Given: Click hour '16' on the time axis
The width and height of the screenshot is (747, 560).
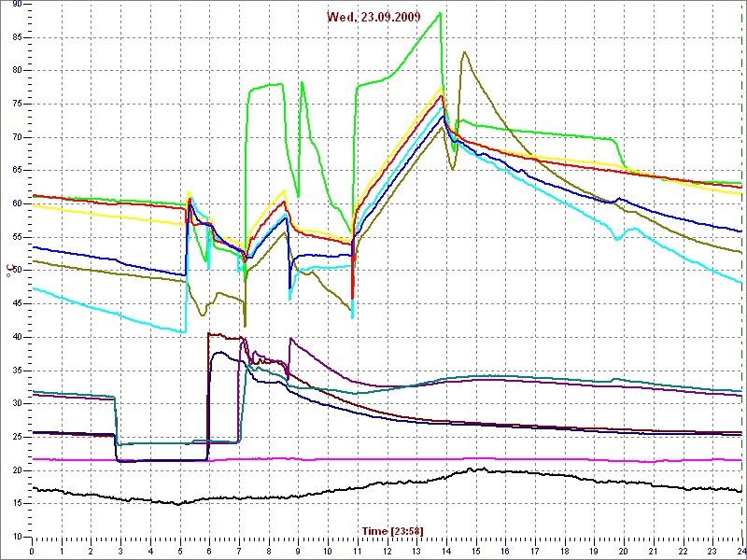Looking at the screenshot, I should coord(504,551).
